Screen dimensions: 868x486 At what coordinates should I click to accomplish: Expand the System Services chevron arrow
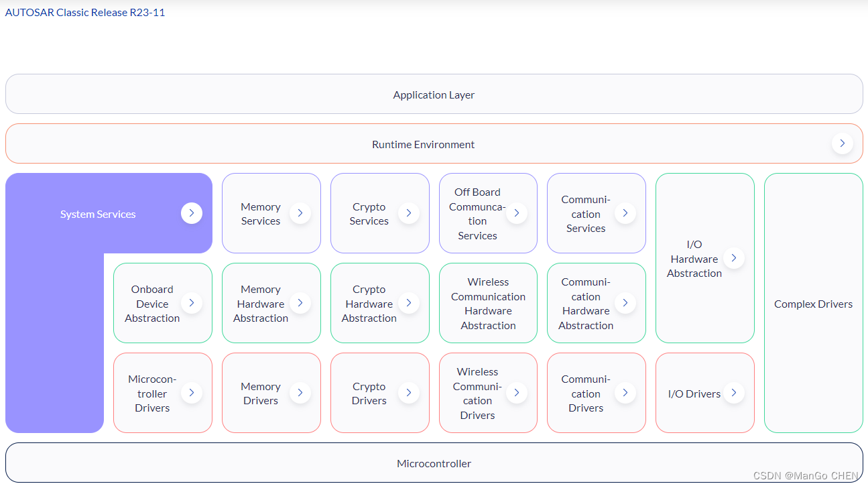pos(192,213)
